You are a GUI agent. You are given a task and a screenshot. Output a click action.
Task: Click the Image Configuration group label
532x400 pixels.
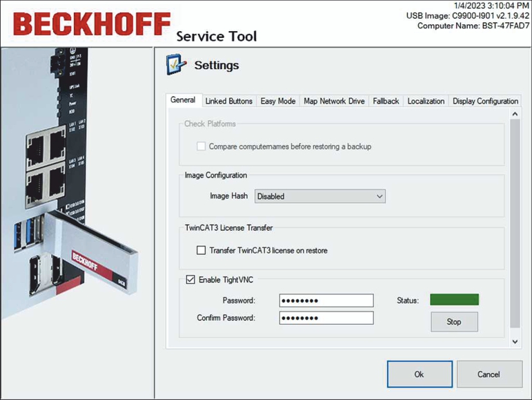pos(216,175)
